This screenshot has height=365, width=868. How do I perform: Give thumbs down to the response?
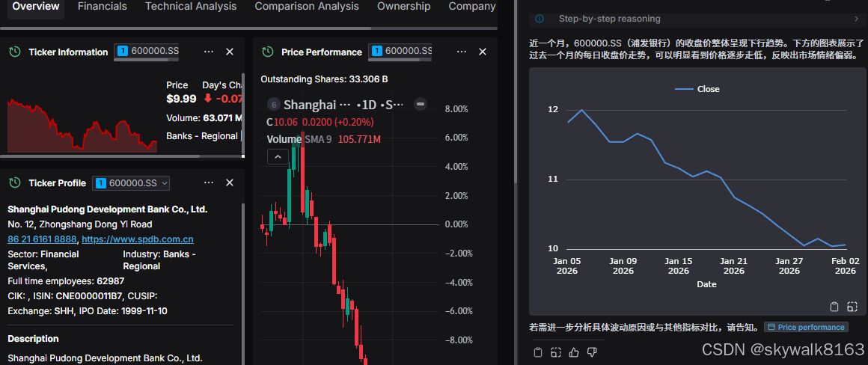(x=592, y=352)
